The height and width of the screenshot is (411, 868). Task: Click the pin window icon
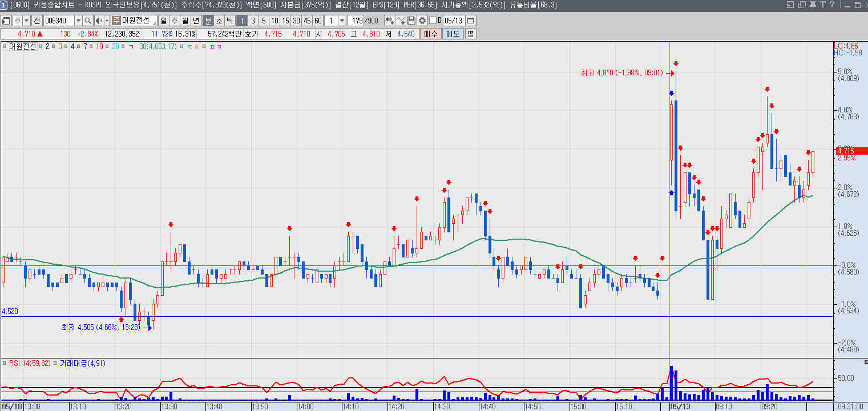pos(813,5)
